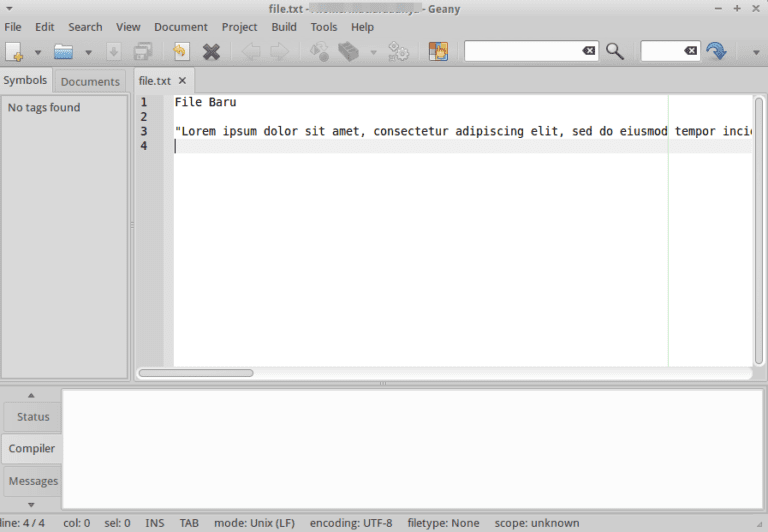Click 'encoding: UTF-8' in status bar

pyautogui.click(x=351, y=523)
